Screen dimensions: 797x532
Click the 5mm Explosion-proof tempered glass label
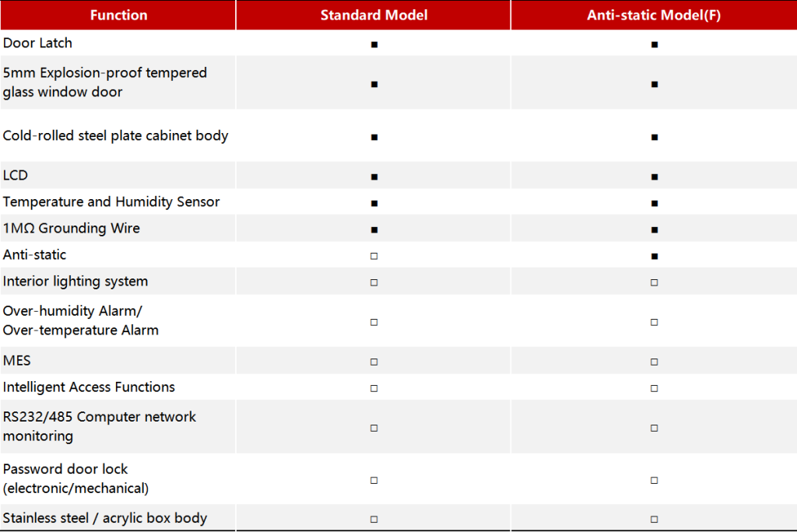tap(105, 82)
